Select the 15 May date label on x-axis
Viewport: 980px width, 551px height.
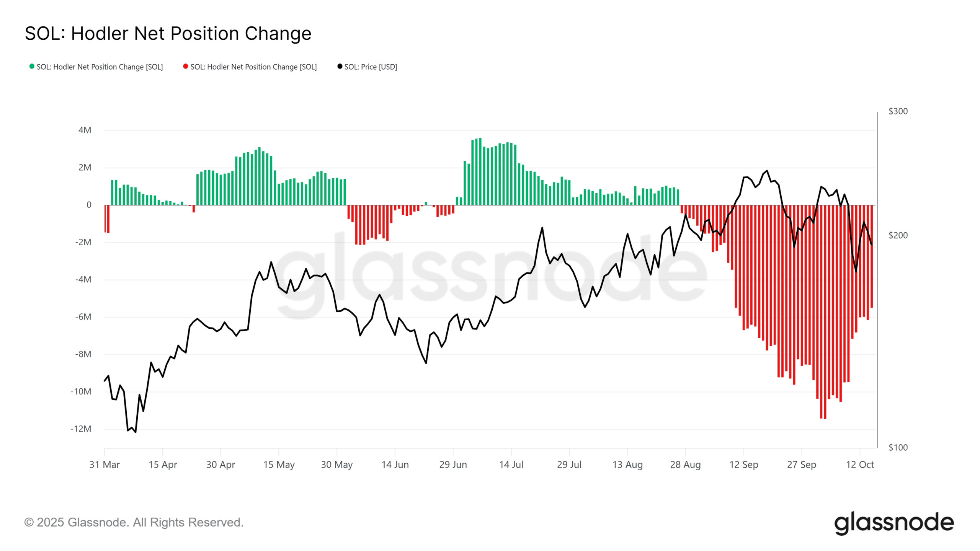[279, 465]
